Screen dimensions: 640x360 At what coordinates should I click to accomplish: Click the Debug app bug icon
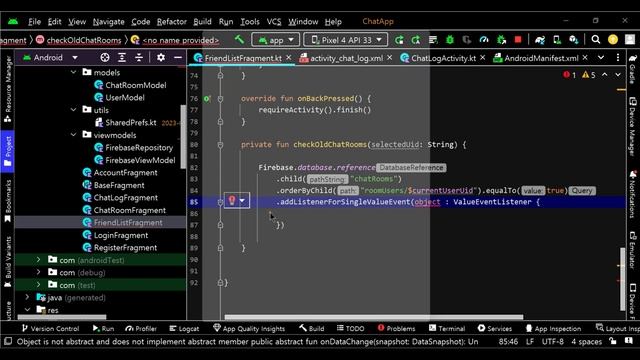pos(450,40)
